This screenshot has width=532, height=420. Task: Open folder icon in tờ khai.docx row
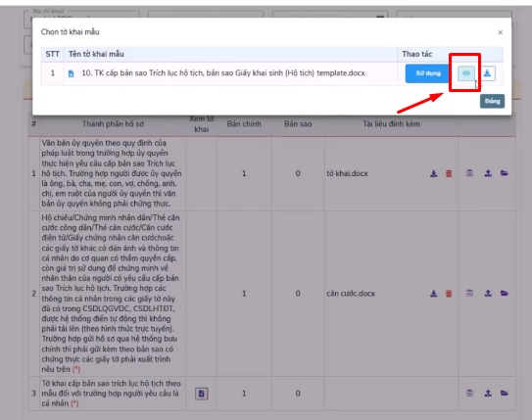505,173
